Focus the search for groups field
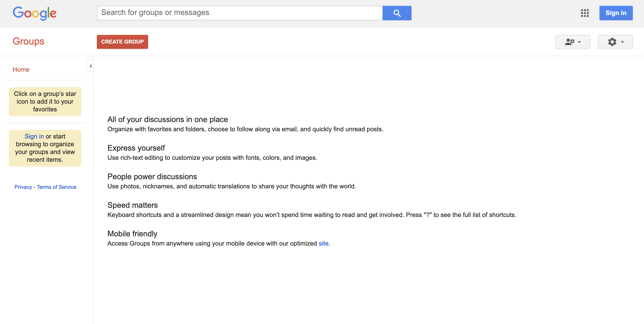The image size is (644, 324). tap(239, 13)
